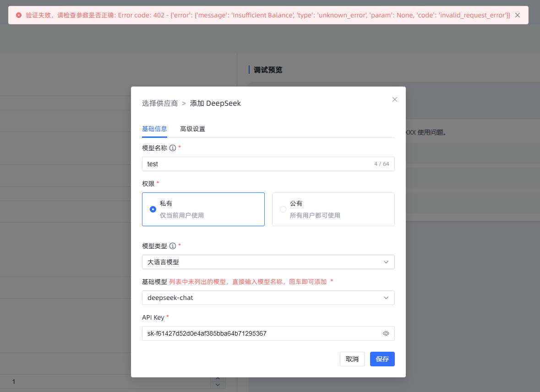This screenshot has height=392, width=540.
Task: Click the background number field showing 1
Action: tap(105, 381)
